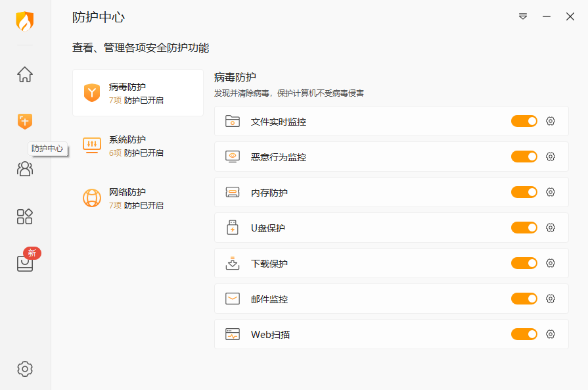588x390 pixels.
Task: Open app settings via bottom gear icon
Action: click(x=24, y=369)
